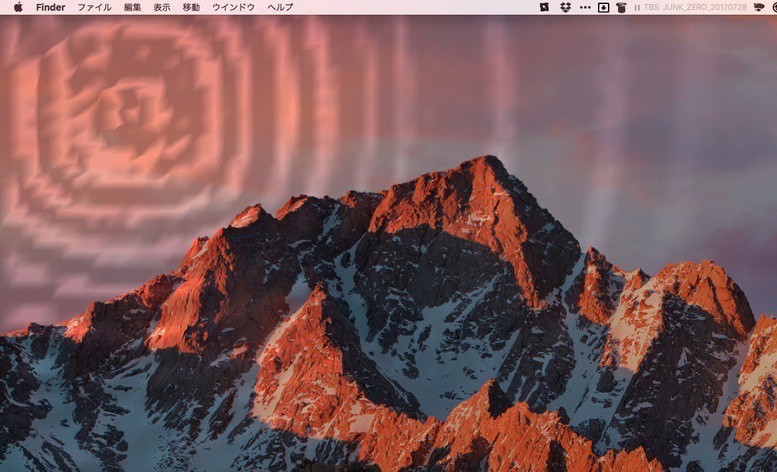Open the Apple menu
777x472 pixels.
click(18, 7)
